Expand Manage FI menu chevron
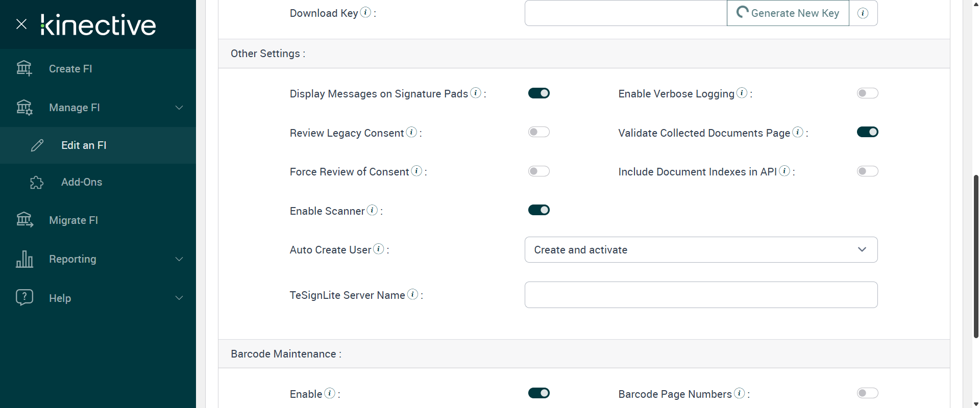Screen dimensions: 980x408 [x=179, y=108]
